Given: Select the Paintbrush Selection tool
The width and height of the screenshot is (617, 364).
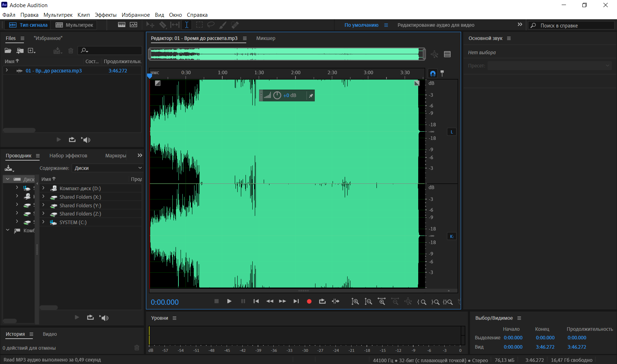Looking at the screenshot, I should point(223,25).
